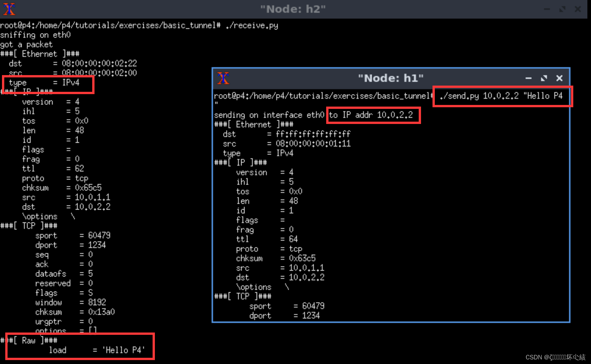Click sport 60479 in h2 terminal
This screenshot has width=591, height=364.
point(99,236)
